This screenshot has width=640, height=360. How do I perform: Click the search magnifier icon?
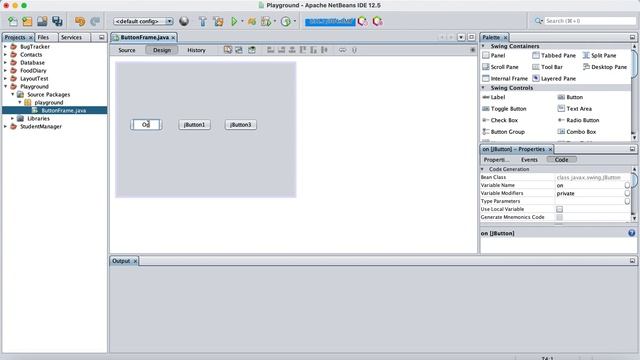click(538, 21)
